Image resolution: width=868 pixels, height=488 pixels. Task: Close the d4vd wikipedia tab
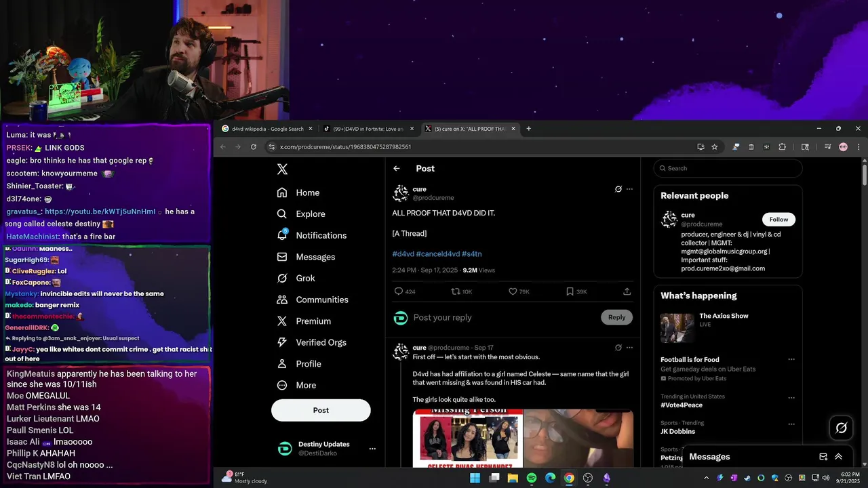click(311, 129)
